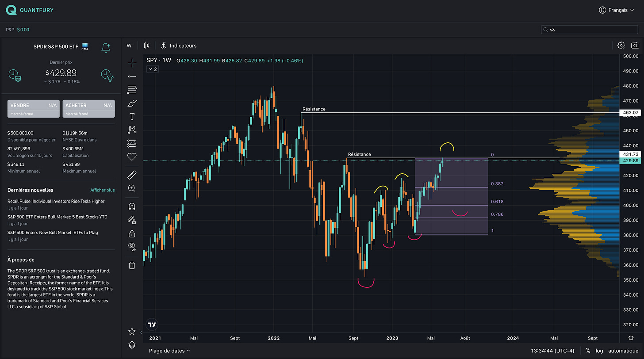
Task: Click the 0.786 Fibonacci level label
Action: [x=497, y=214]
